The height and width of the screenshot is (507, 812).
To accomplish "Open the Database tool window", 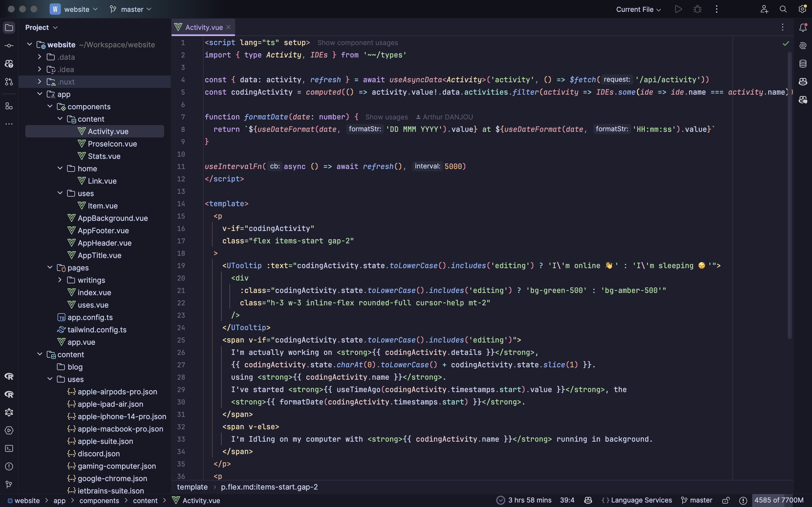I will click(803, 63).
